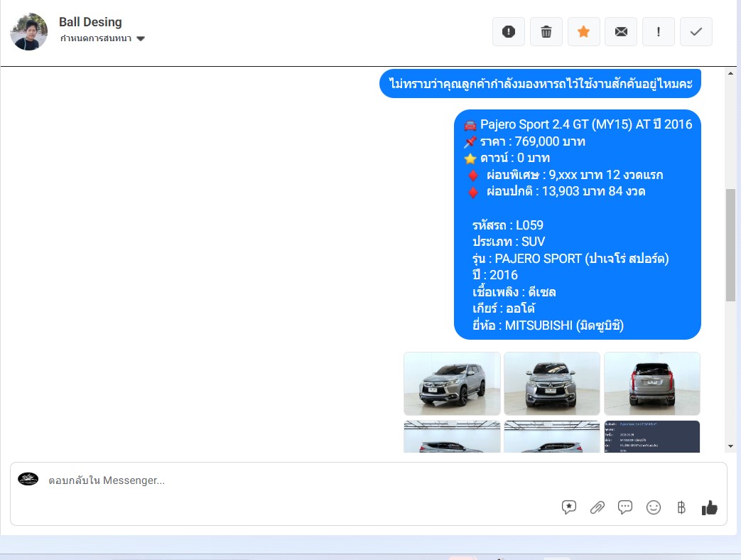The image size is (741, 560).
Task: Open assign conversation dropdown
Action: (x=102, y=39)
